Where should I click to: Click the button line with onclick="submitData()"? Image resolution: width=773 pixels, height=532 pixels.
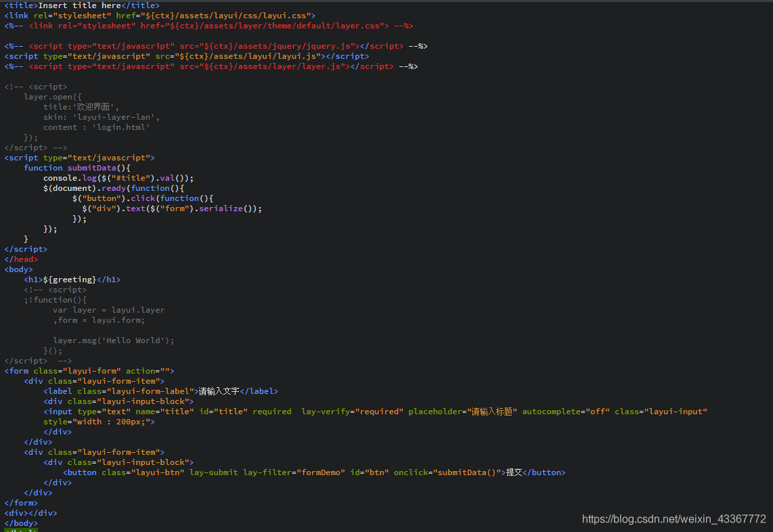(314, 472)
